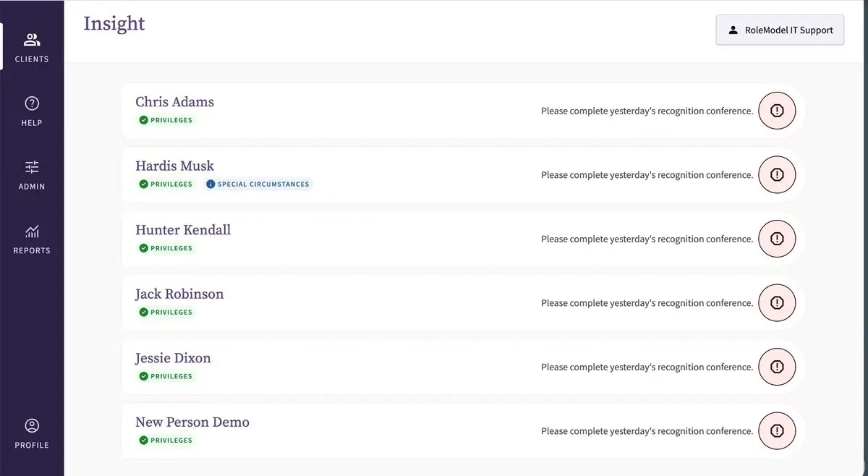The image size is (868, 476).
Task: Open New Person Demo client name
Action: (192, 422)
